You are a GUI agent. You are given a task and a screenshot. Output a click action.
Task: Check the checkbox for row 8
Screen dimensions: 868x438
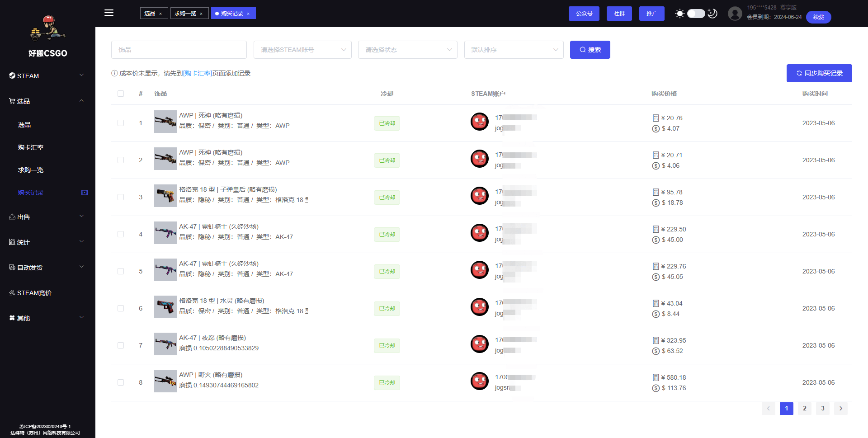point(121,382)
